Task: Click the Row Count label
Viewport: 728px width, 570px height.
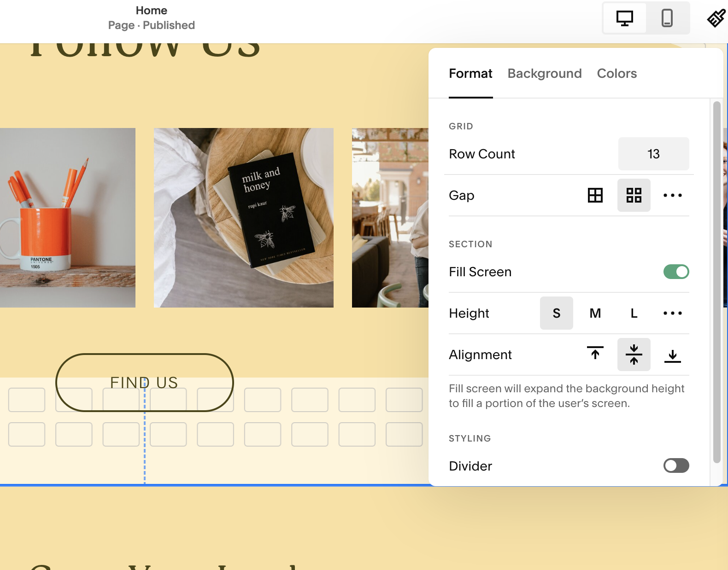Action: coord(482,154)
